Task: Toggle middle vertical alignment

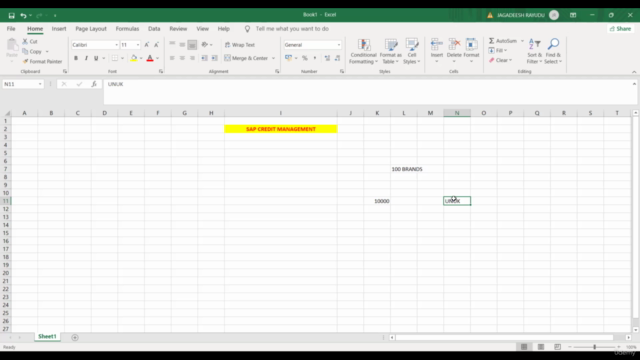Action: (x=182, y=44)
